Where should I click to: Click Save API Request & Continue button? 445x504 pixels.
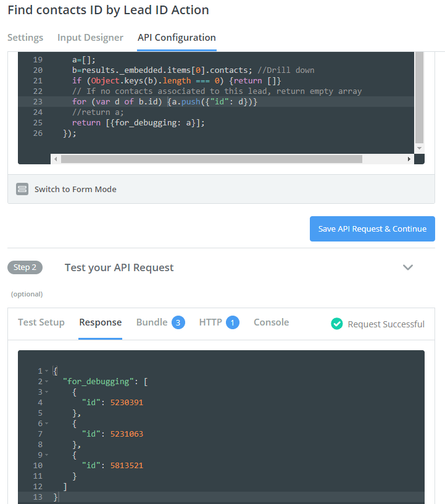click(372, 229)
